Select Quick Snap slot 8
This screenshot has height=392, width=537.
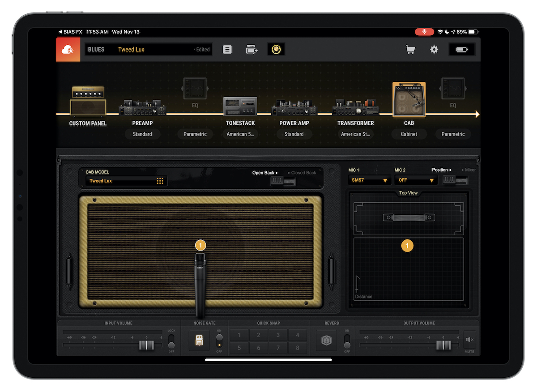pos(298,348)
